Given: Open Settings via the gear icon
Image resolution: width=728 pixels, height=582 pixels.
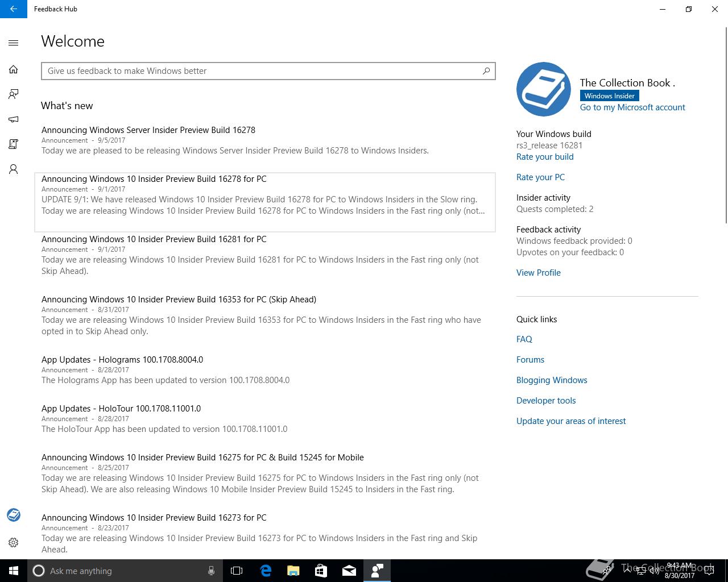Looking at the screenshot, I should click(14, 543).
